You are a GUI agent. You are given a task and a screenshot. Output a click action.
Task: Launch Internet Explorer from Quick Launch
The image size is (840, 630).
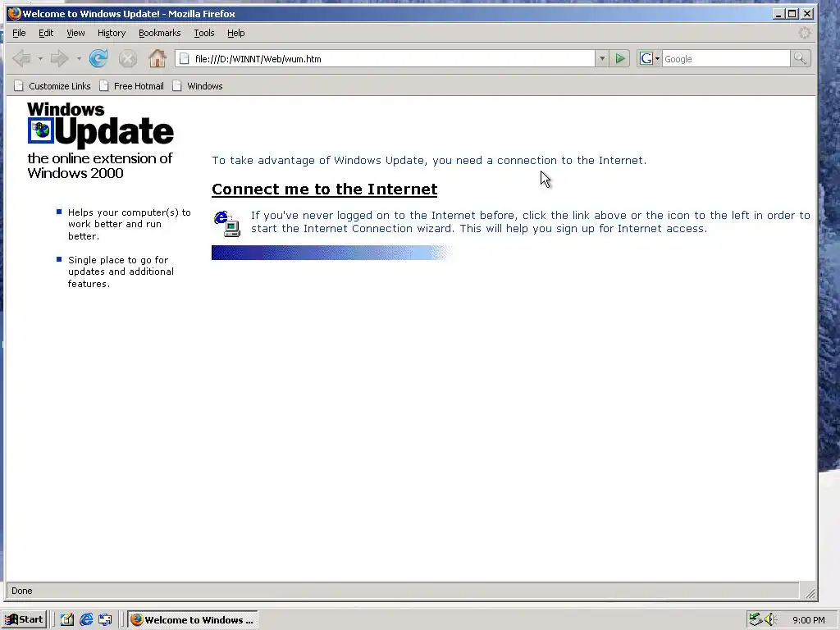coord(86,620)
